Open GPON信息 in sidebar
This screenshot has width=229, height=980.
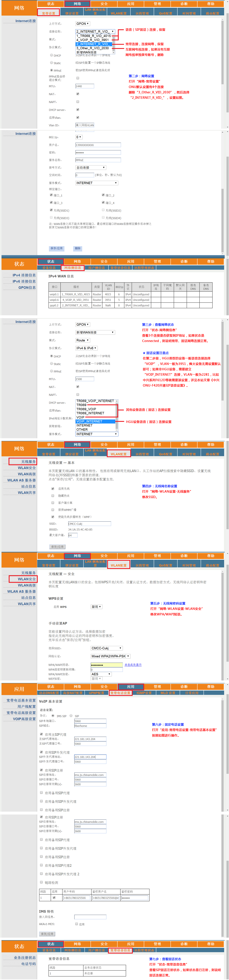click(x=27, y=288)
